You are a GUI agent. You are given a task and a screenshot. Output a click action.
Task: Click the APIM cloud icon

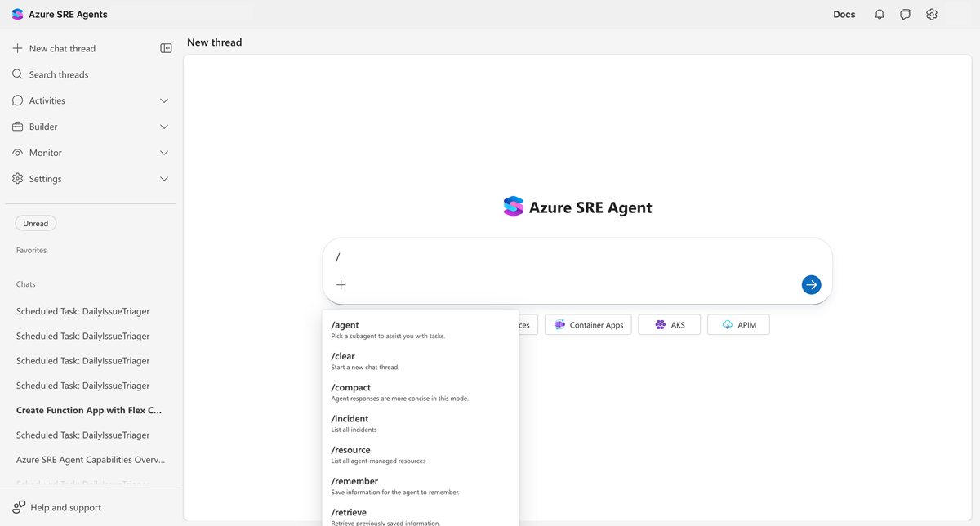coord(728,325)
